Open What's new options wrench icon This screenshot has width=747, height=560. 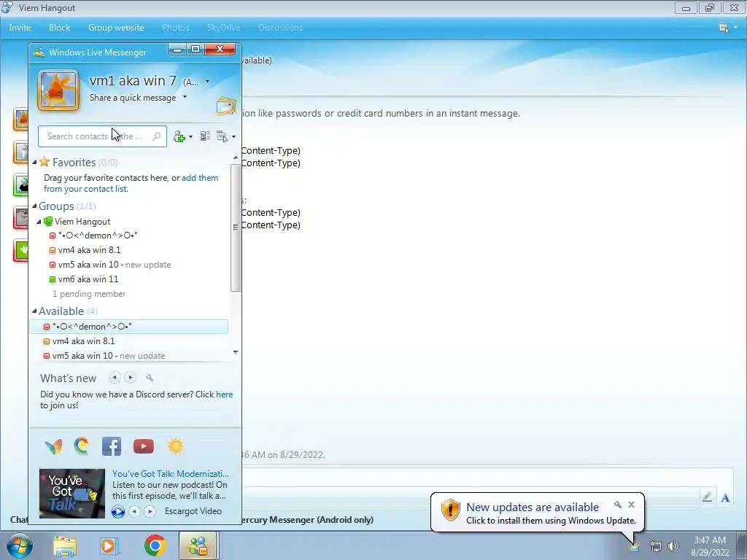149,378
